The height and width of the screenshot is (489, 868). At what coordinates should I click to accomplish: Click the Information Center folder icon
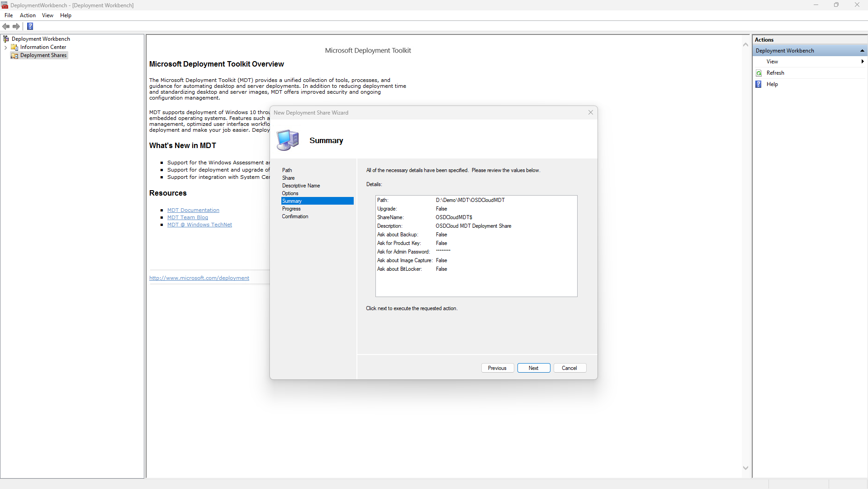(14, 47)
